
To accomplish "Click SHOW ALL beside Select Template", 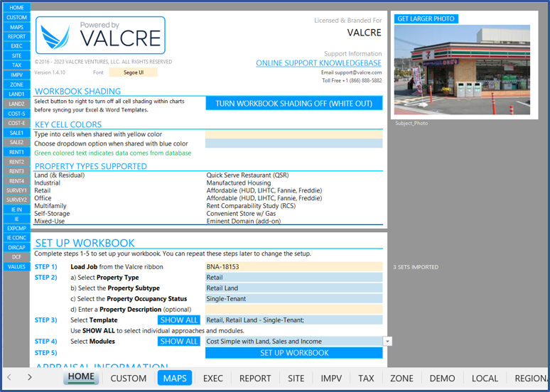I will click(179, 320).
